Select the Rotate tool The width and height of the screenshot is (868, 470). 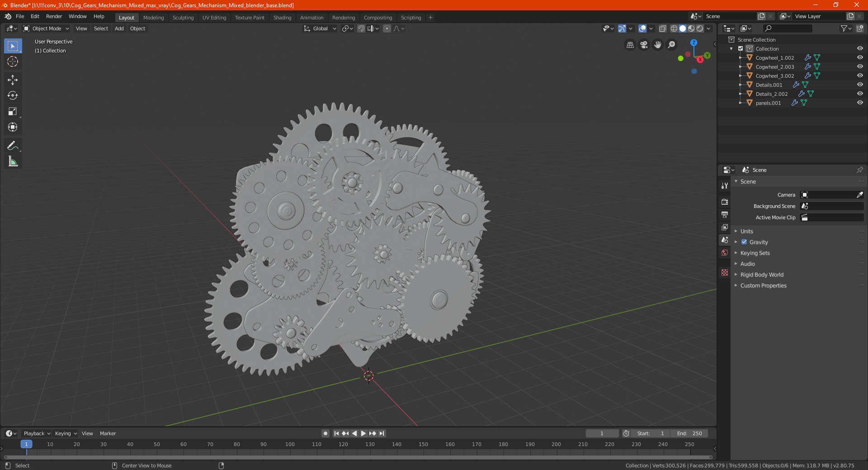13,96
